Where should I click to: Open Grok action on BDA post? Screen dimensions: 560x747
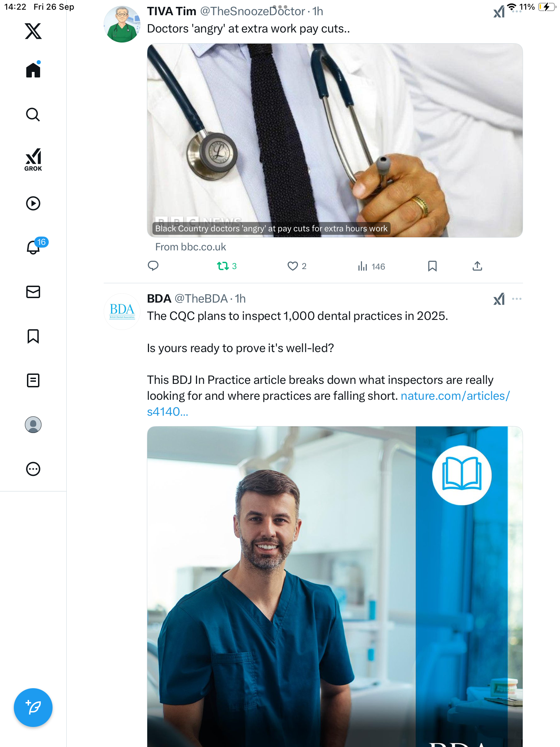tap(499, 299)
